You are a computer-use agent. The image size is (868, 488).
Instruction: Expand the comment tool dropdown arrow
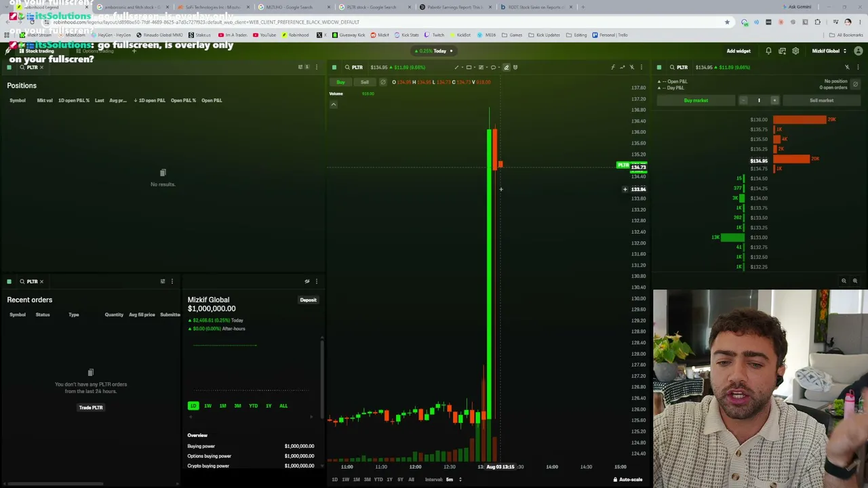coord(498,67)
